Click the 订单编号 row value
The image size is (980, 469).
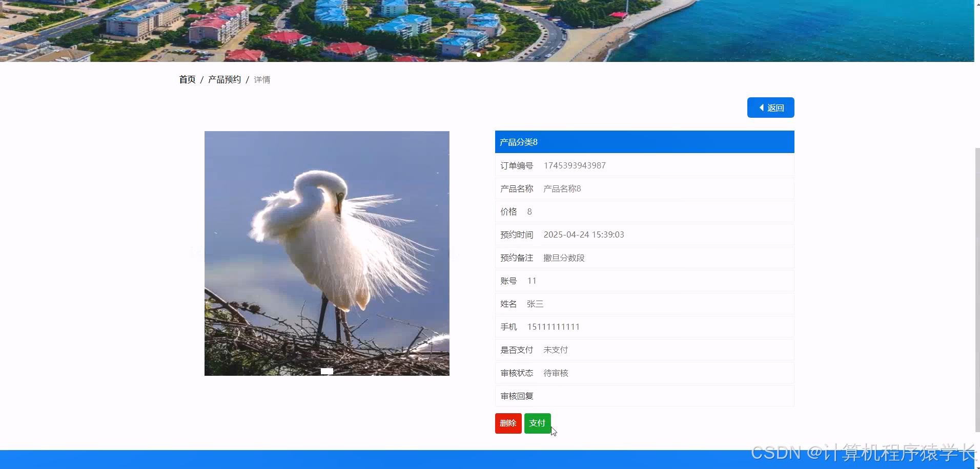tap(574, 165)
